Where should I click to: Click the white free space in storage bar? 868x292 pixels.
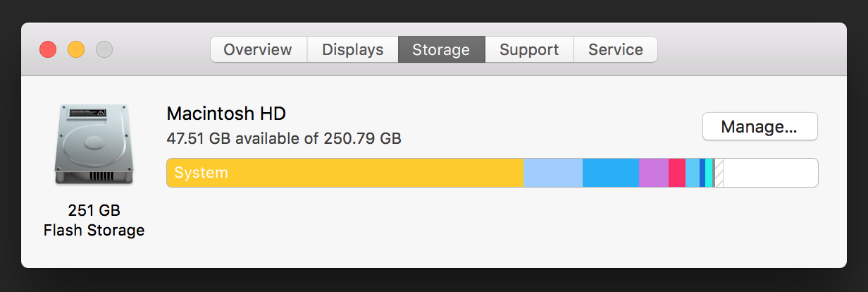coord(771,173)
